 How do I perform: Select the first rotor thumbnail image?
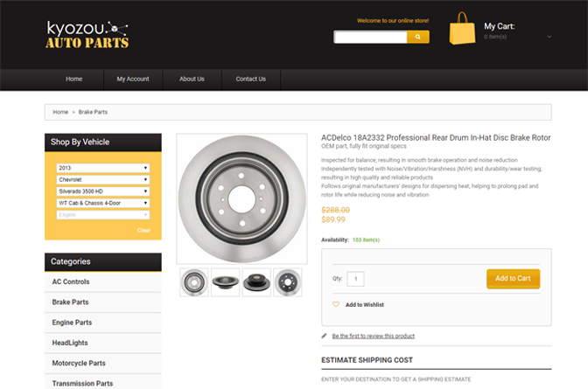194,282
